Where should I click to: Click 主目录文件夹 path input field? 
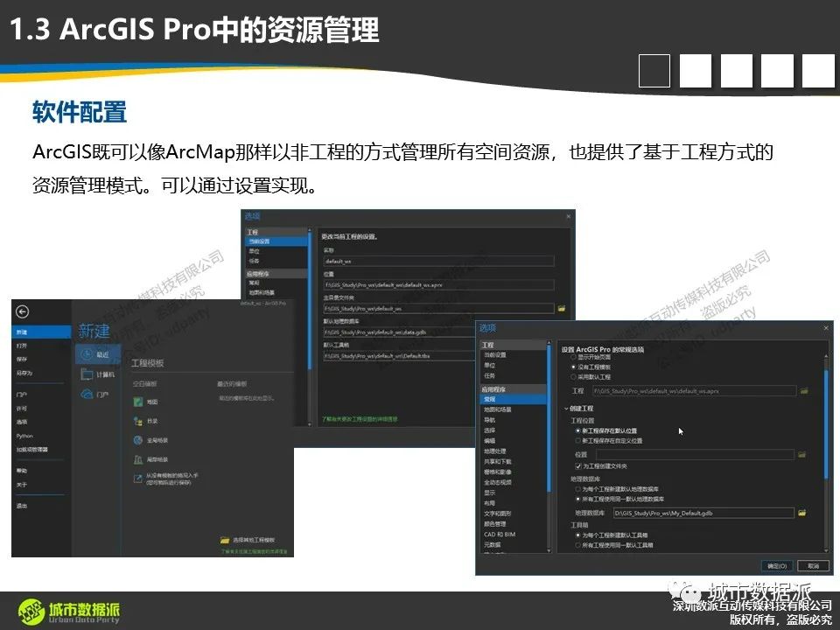pyautogui.click(x=438, y=309)
